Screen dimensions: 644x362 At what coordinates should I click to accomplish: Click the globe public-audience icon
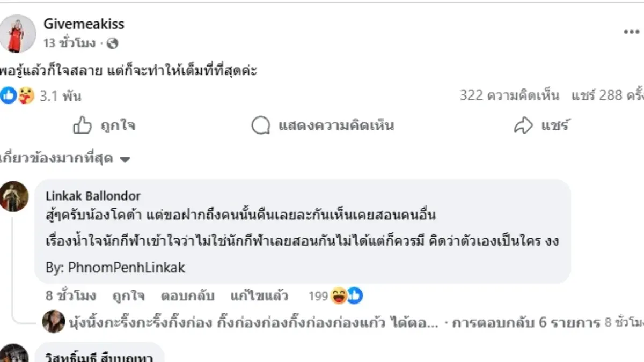pos(112,43)
